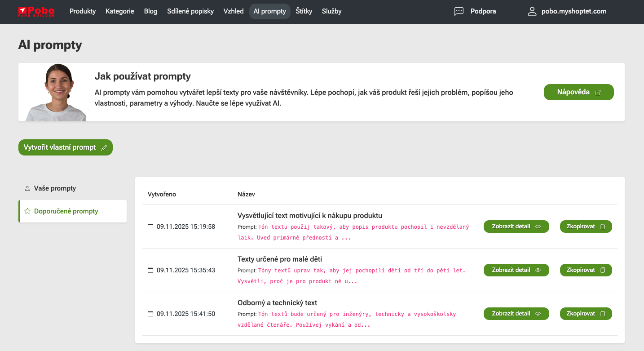The height and width of the screenshot is (351, 644).
Task: Copy the Vysvětlující text prompt
Action: click(586, 227)
